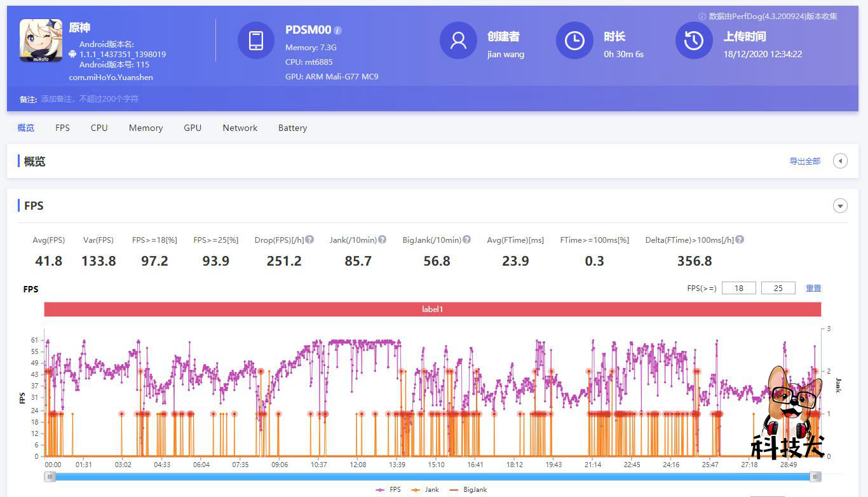868x497 pixels.
Task: Click the Delta(FTime) value 356.8
Action: 695,261
